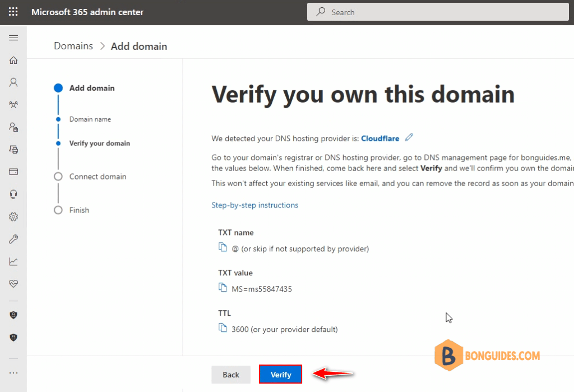The image size is (574, 392).
Task: Open Billing credit card icon
Action: click(13, 172)
